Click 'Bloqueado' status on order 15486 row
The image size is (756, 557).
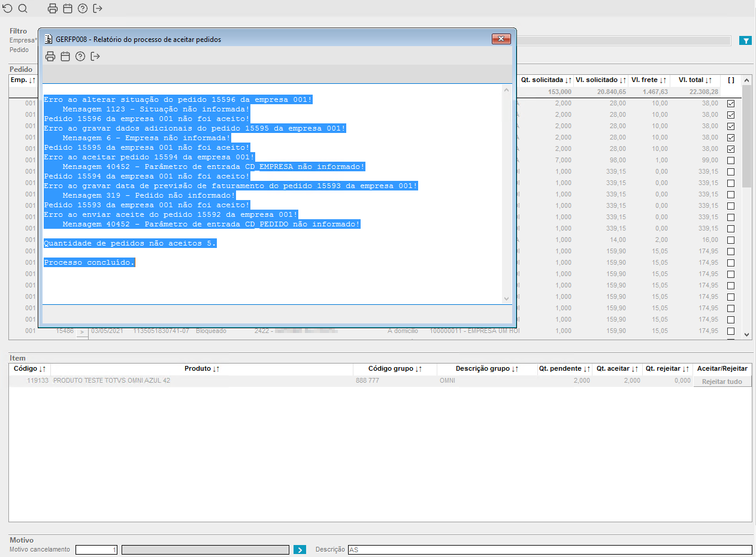click(210, 331)
